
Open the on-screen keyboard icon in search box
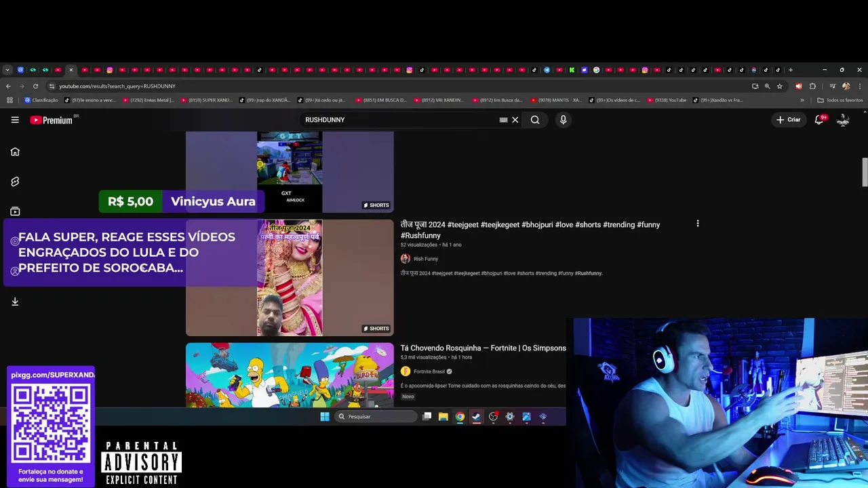click(503, 120)
